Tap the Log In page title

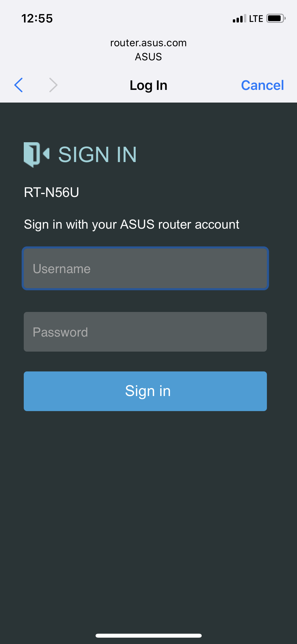click(149, 86)
